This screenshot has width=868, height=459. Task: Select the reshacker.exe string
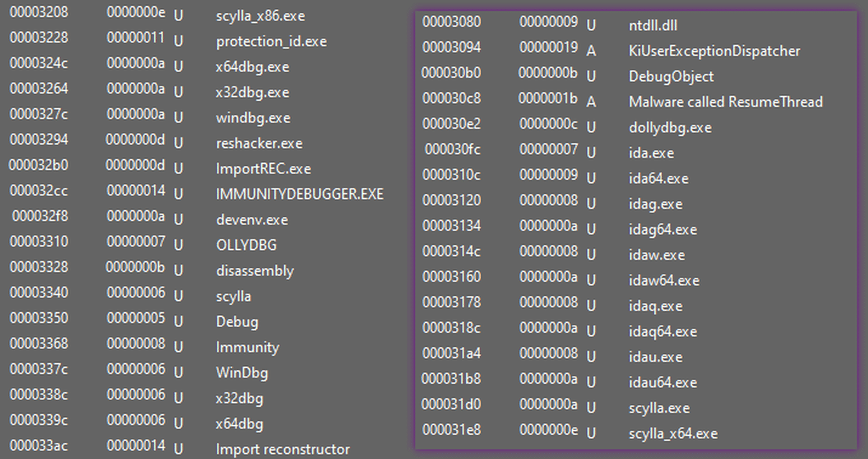(x=259, y=143)
